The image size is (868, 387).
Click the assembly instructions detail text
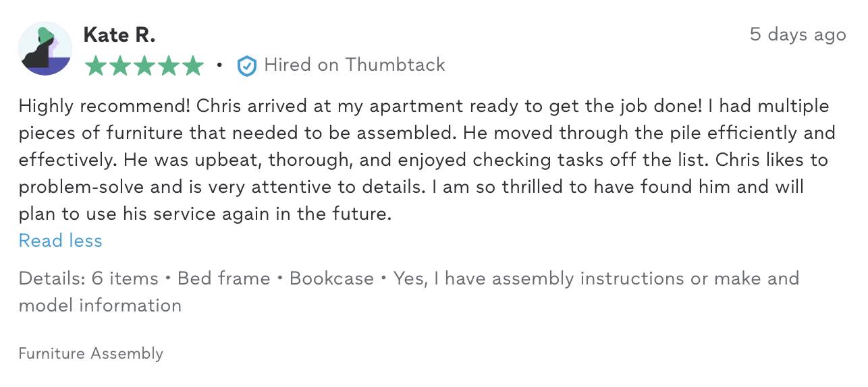596,278
